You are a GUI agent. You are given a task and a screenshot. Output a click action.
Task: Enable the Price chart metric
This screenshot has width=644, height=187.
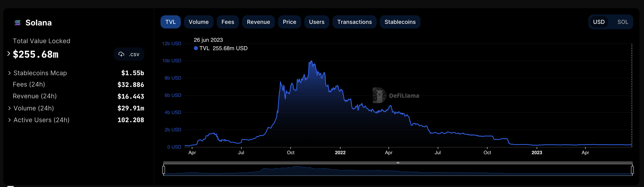[x=289, y=22]
